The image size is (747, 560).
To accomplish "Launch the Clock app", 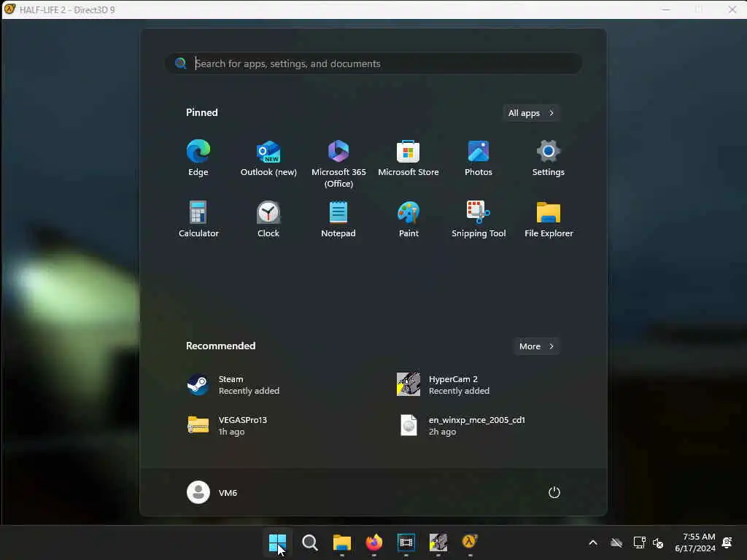I will click(268, 219).
